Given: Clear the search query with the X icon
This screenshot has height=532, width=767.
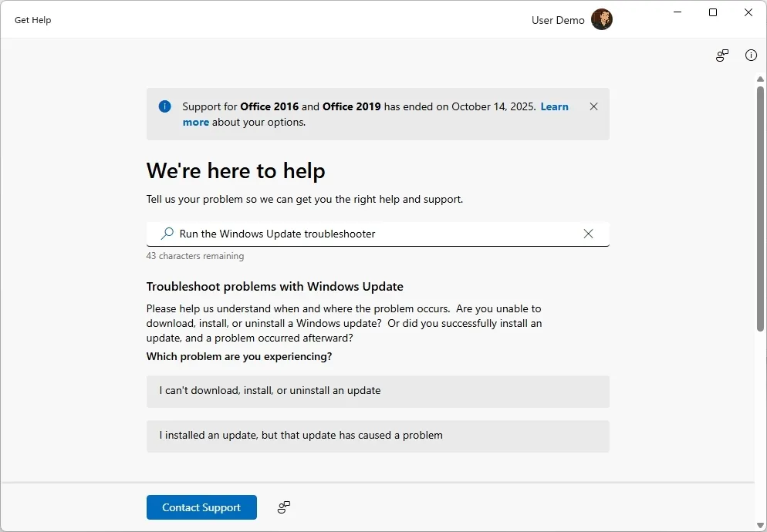Looking at the screenshot, I should [588, 233].
